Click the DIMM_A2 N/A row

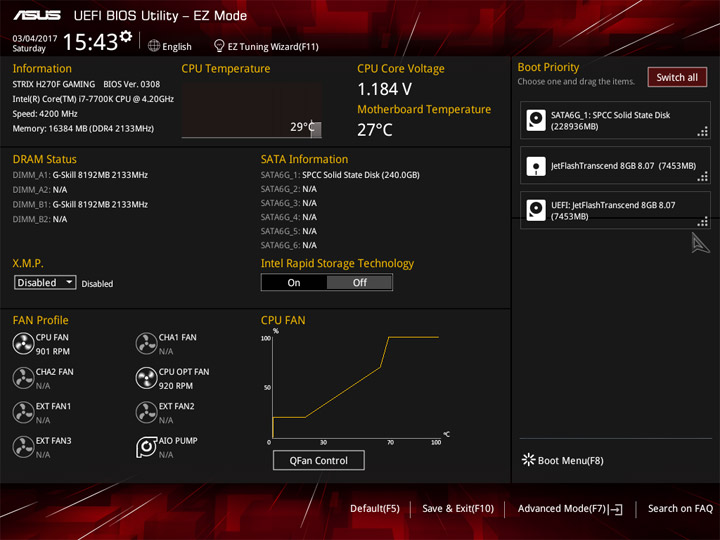[40, 190]
